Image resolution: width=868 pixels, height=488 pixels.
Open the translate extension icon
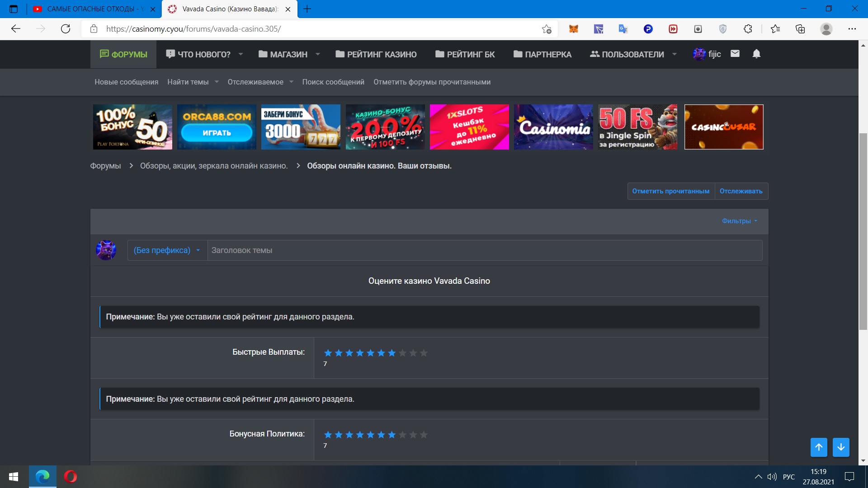point(623,29)
